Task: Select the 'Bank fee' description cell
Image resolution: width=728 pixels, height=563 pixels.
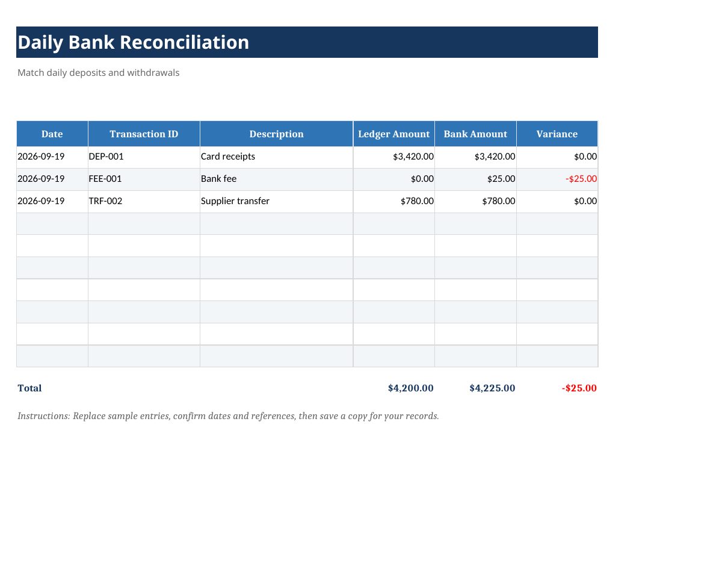Action: 276,179
